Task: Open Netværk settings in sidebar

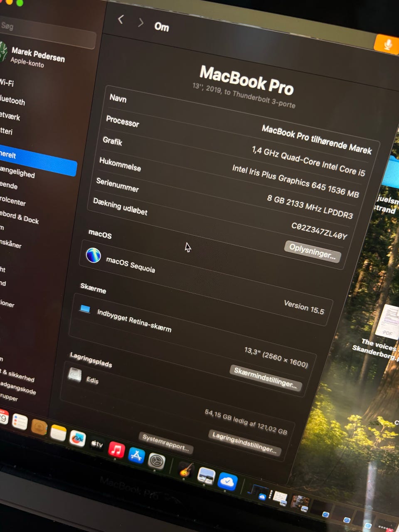Action: point(10,116)
